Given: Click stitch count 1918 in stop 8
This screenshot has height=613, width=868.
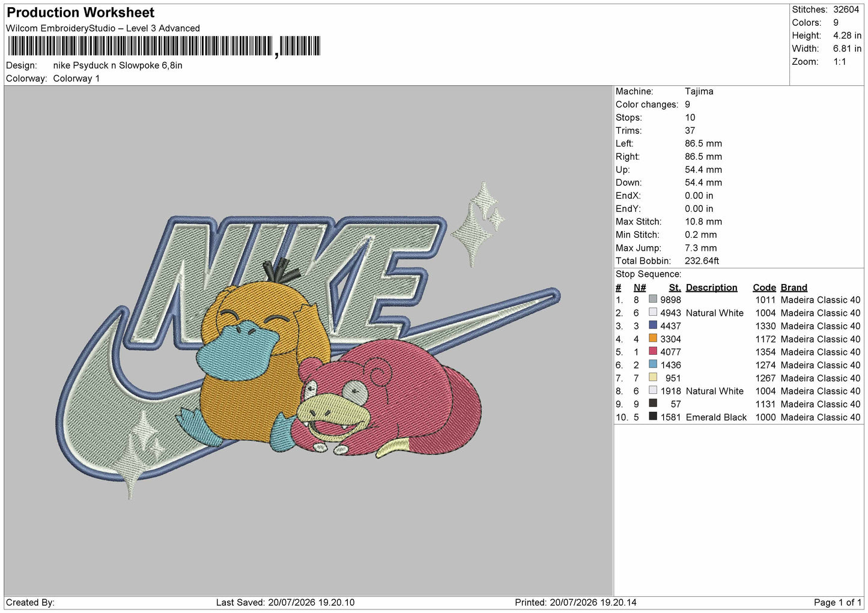Looking at the screenshot, I should tap(671, 391).
